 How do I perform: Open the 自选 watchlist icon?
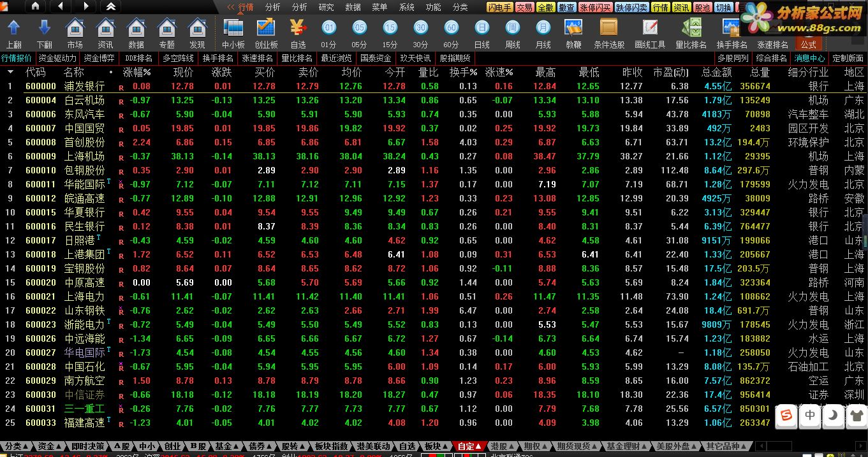[x=298, y=28]
